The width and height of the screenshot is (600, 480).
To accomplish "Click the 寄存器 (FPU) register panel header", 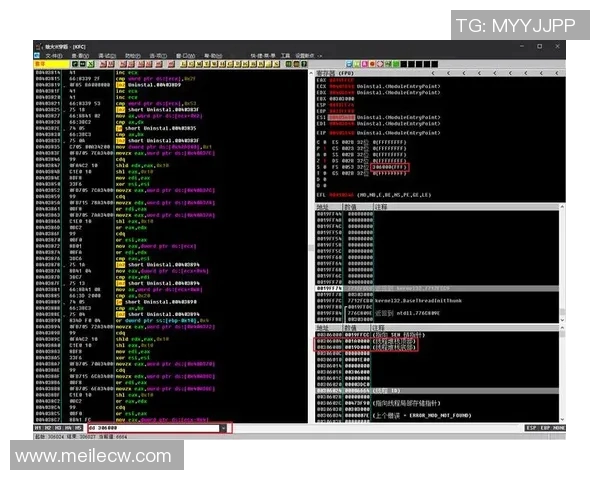I will 340,73.
